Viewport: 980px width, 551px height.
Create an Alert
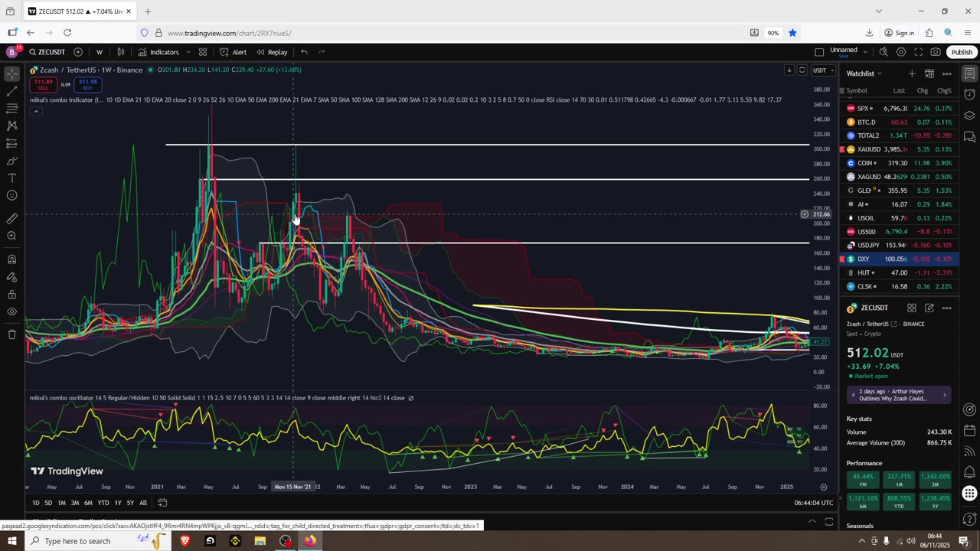(x=233, y=52)
